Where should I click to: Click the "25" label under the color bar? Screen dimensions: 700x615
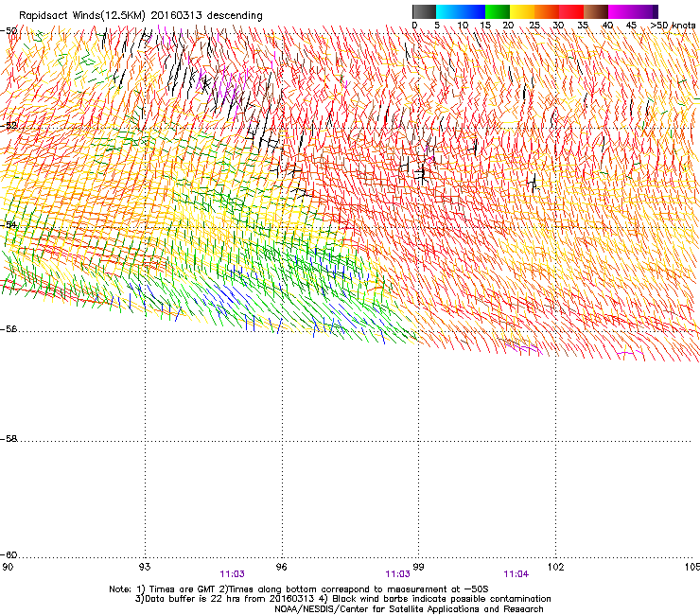point(534,26)
